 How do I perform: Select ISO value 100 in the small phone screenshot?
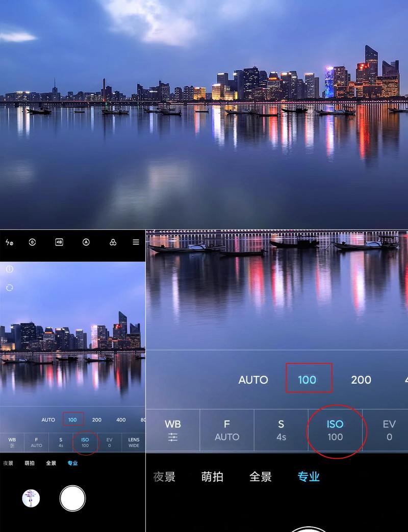coord(72,420)
